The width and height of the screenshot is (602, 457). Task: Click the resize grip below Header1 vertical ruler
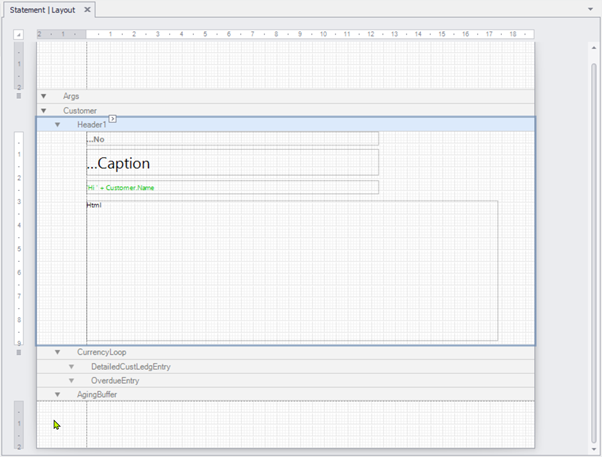coord(18,353)
